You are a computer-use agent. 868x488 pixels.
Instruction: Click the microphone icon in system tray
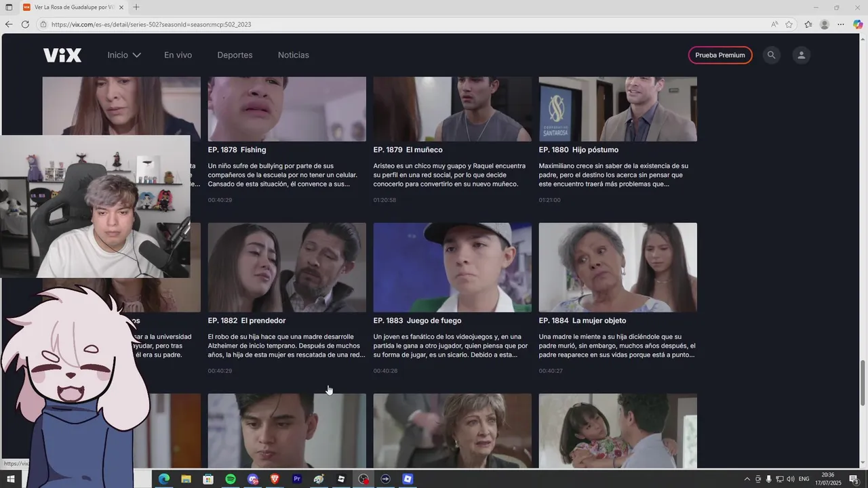769,479
